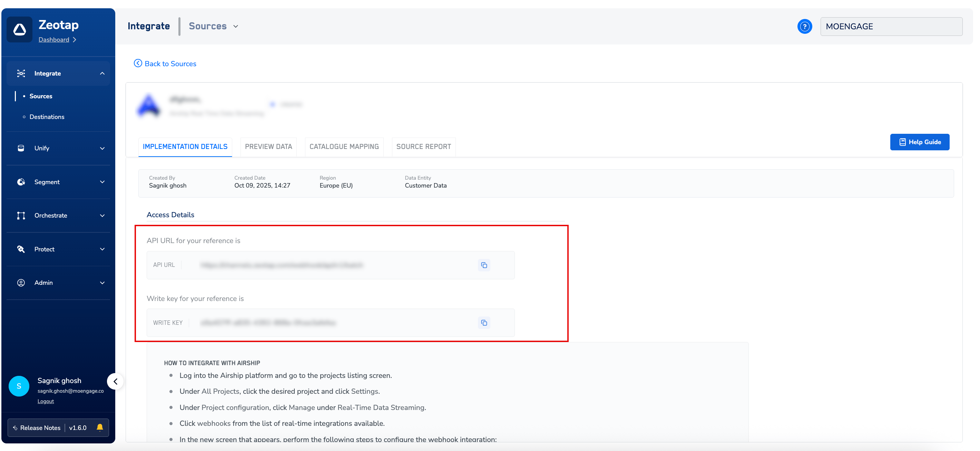
Task: Click the Integrate header title
Action: 149,26
